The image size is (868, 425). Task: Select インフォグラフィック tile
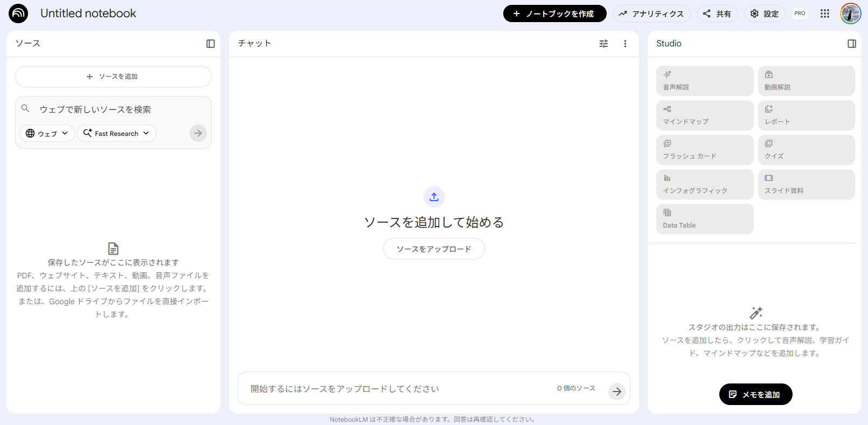click(705, 184)
